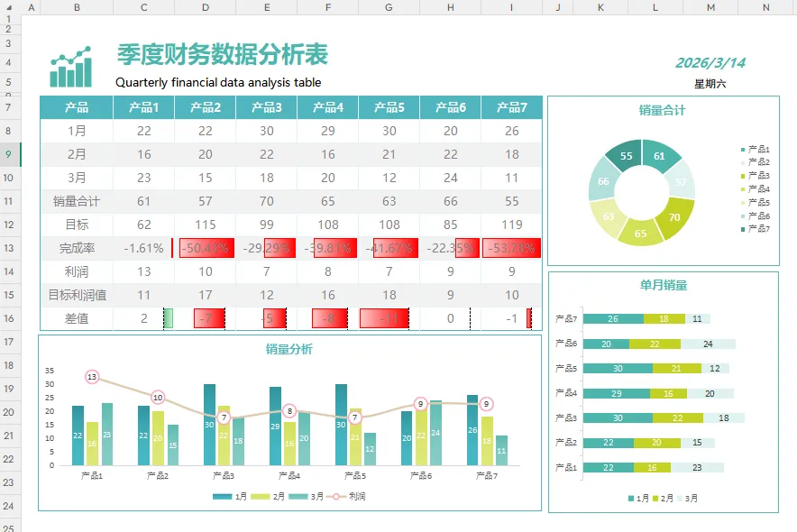Select column header C

click(144, 7)
